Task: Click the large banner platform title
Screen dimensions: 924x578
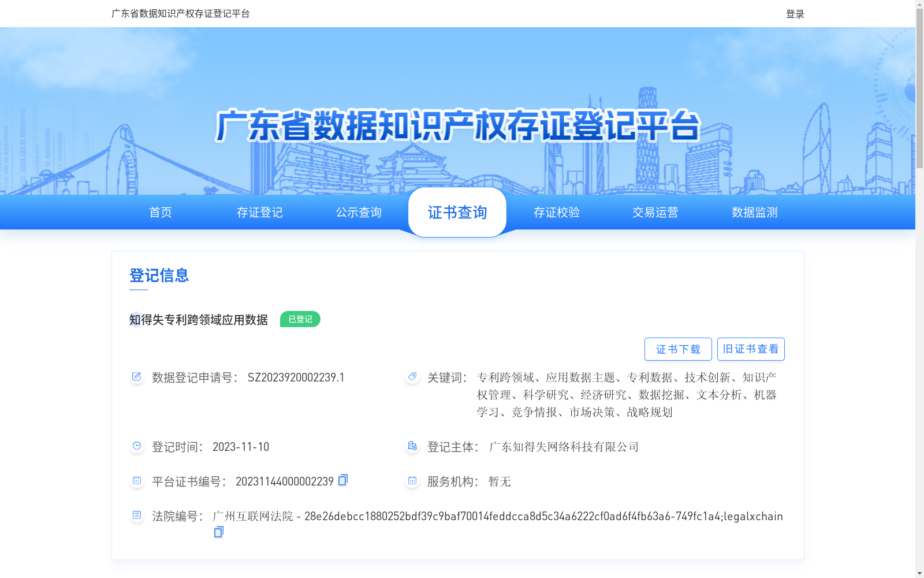Action: 457,125
